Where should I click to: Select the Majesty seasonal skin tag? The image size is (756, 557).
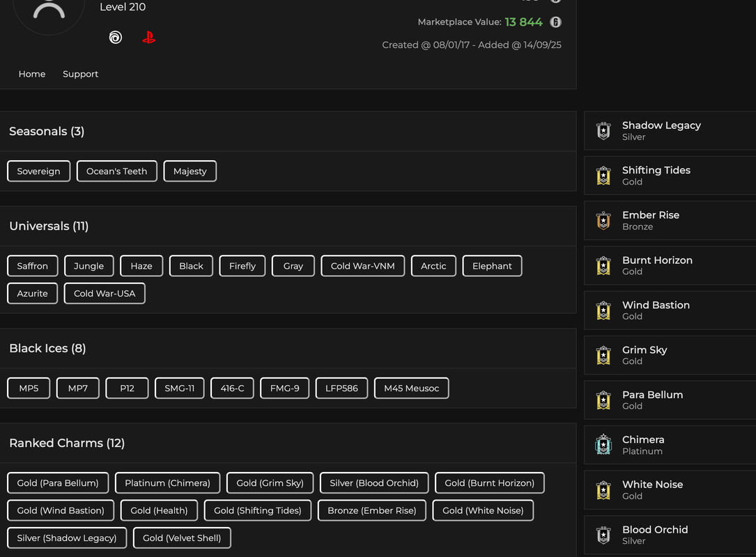coord(190,171)
